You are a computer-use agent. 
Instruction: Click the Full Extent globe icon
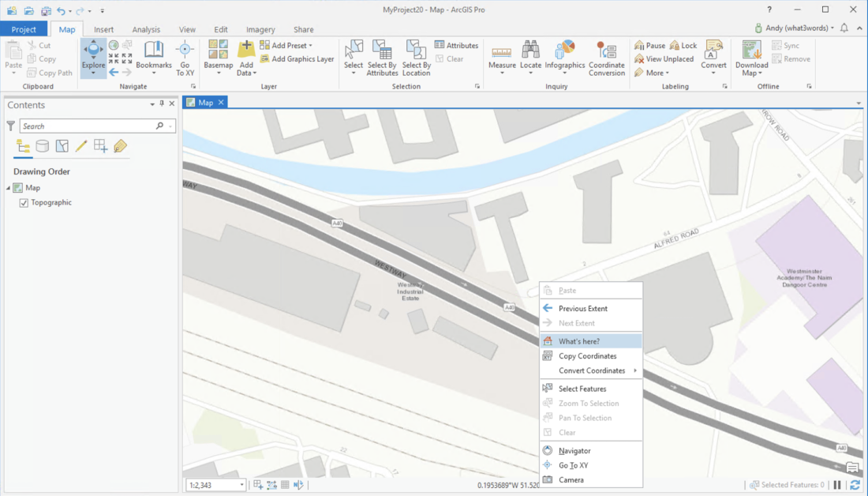[x=114, y=45]
